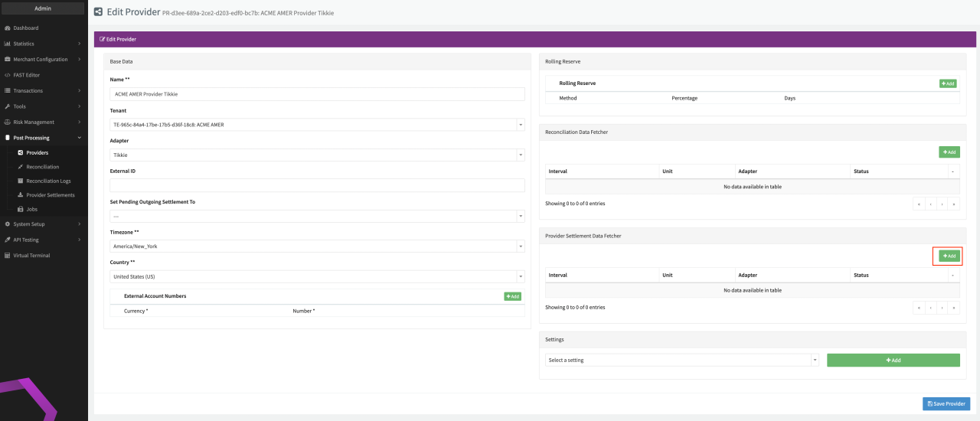This screenshot has height=421, width=980.
Task: Open the Tenant dropdown
Action: tap(317, 125)
